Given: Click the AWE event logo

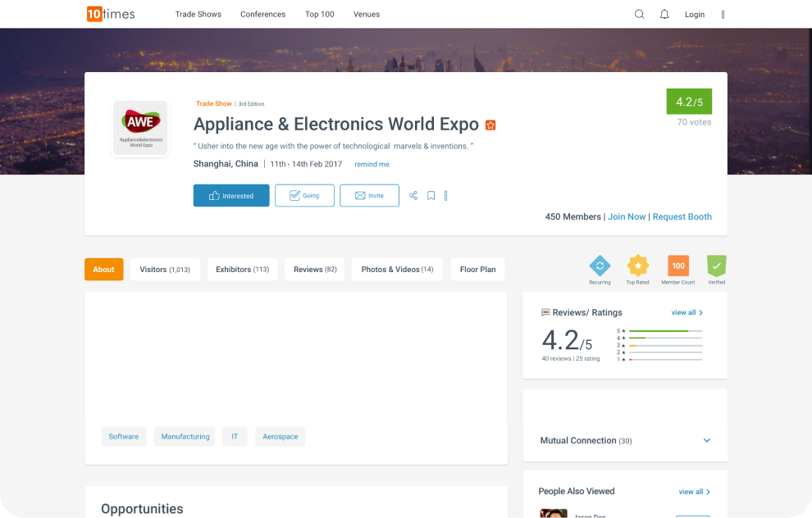Looking at the screenshot, I should coord(141,129).
